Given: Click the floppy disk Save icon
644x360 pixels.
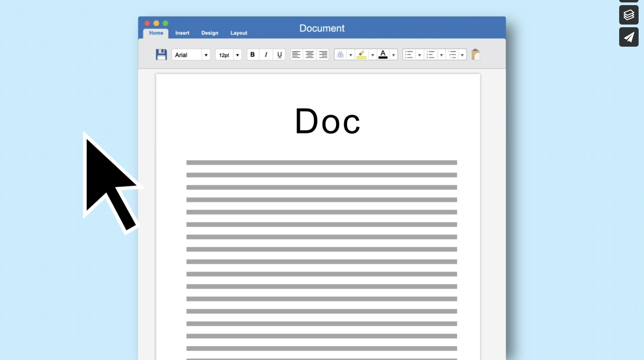Looking at the screenshot, I should 161,55.
